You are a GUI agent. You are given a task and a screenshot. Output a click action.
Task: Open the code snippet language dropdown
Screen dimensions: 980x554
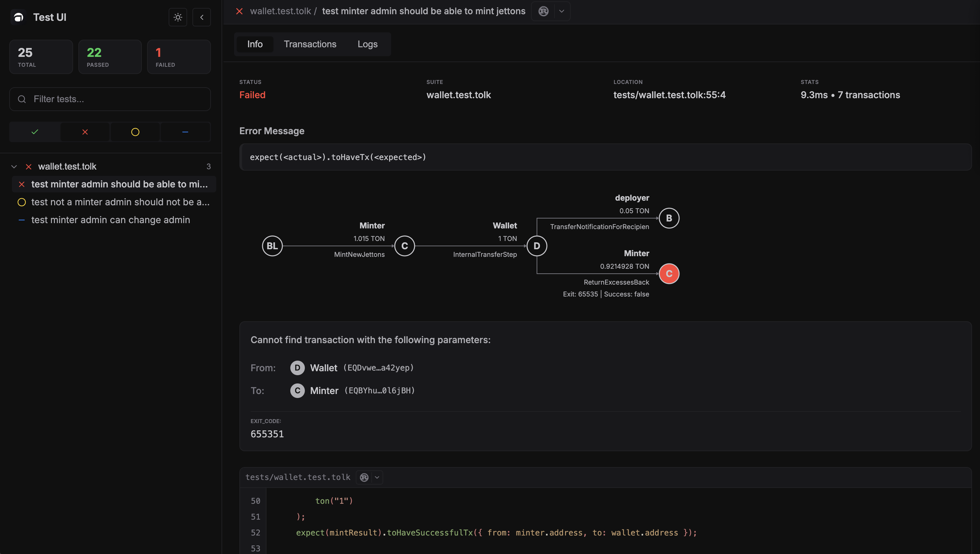tap(376, 477)
